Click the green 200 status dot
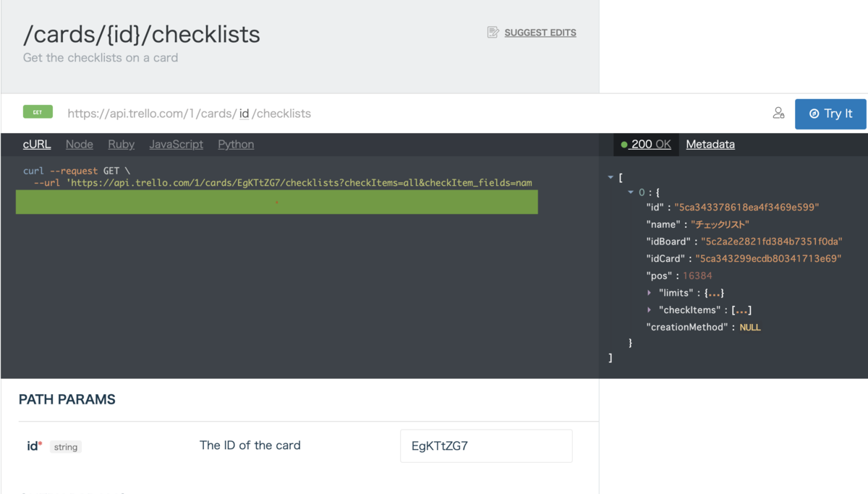The image size is (868, 494). click(x=624, y=145)
